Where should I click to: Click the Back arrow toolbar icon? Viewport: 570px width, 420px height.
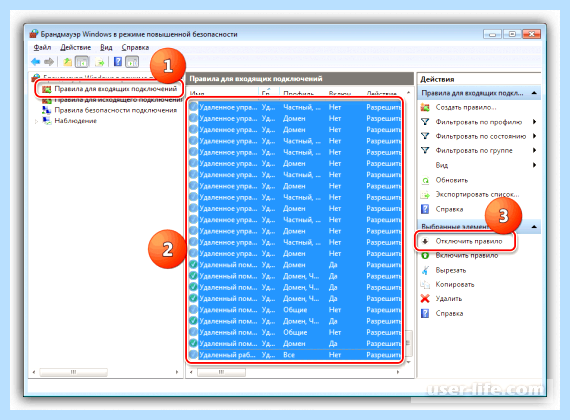pos(36,62)
